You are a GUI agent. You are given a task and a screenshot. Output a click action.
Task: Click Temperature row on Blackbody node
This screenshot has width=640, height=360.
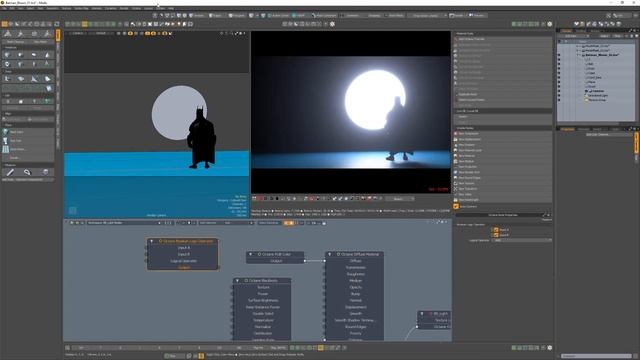[262, 320]
